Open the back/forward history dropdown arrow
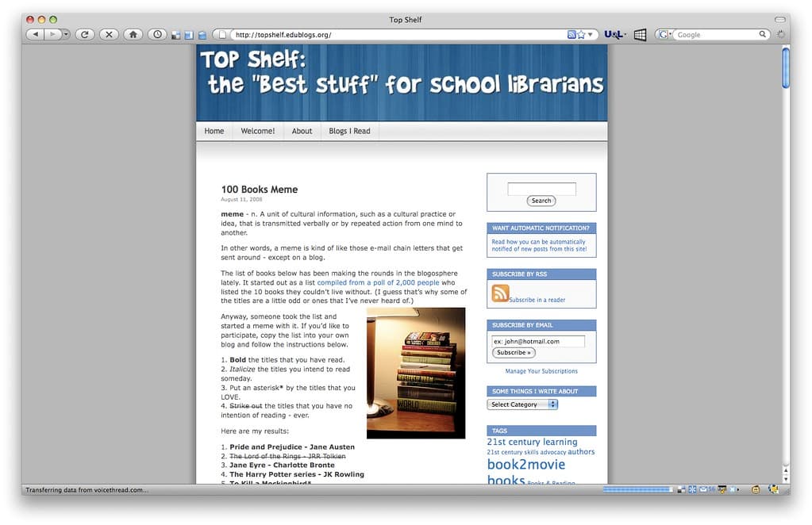This screenshot has height=525, width=812. (67, 35)
